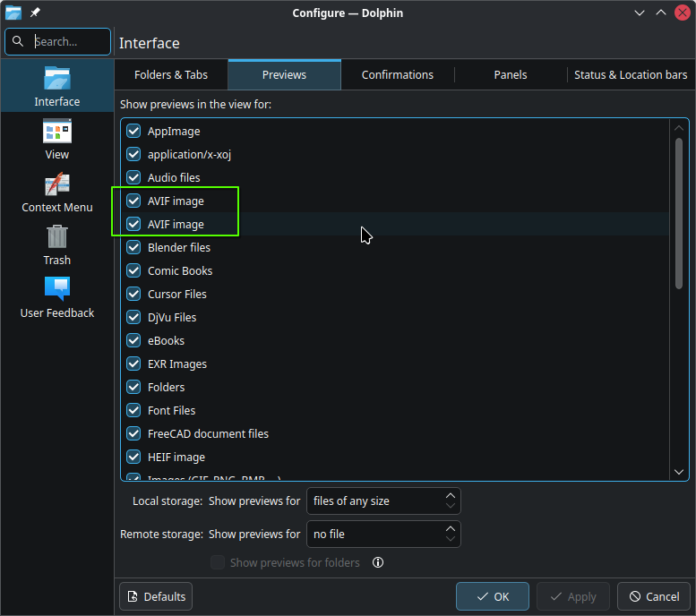Image resolution: width=696 pixels, height=616 pixels.
Task: Switch to the Folders & Tabs tab
Action: point(171,75)
